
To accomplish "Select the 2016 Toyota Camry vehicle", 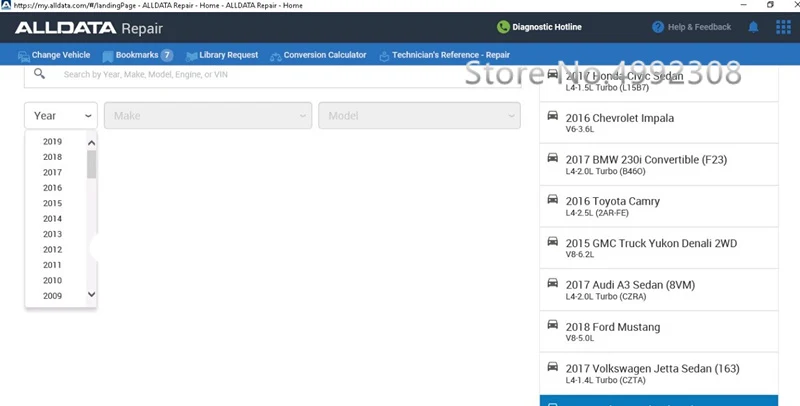I will tap(659, 206).
